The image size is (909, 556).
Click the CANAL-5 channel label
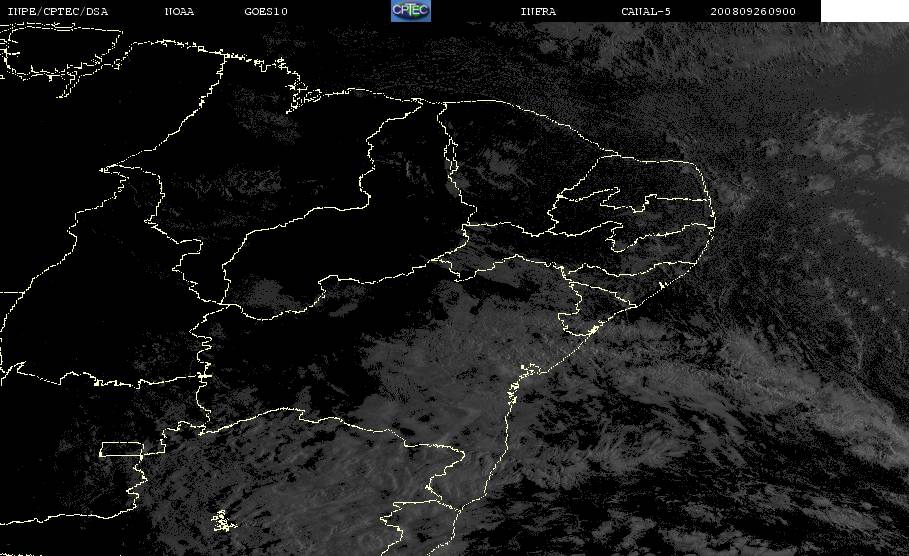tap(646, 11)
